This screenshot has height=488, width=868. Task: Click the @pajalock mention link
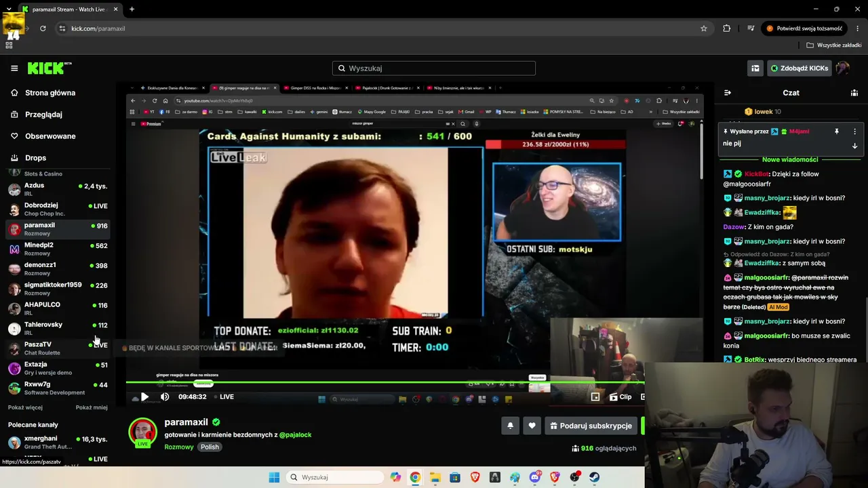click(296, 434)
